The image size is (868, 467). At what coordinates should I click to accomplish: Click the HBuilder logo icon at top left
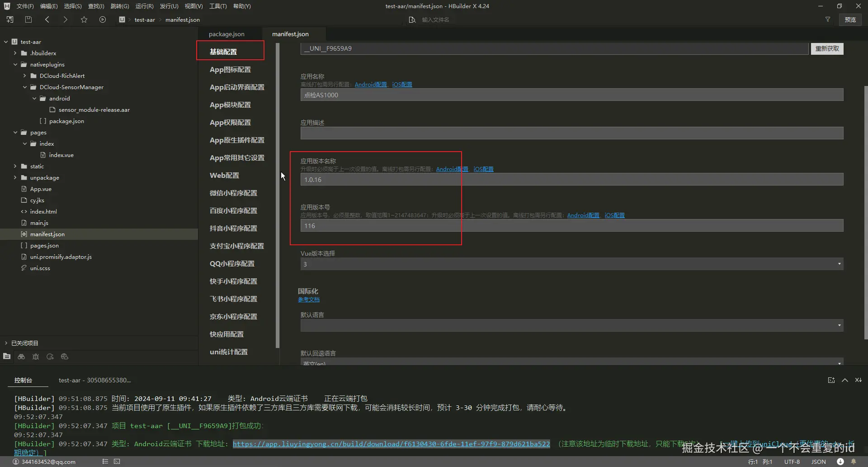coord(7,6)
